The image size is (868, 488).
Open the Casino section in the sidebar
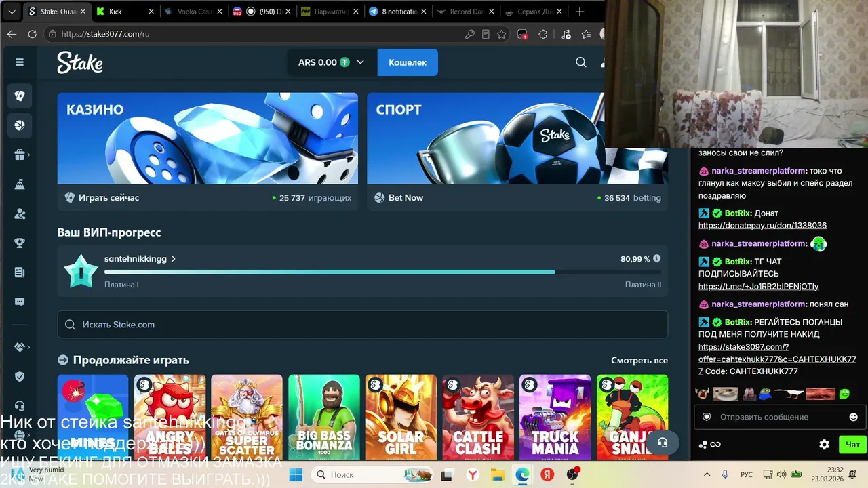20,96
